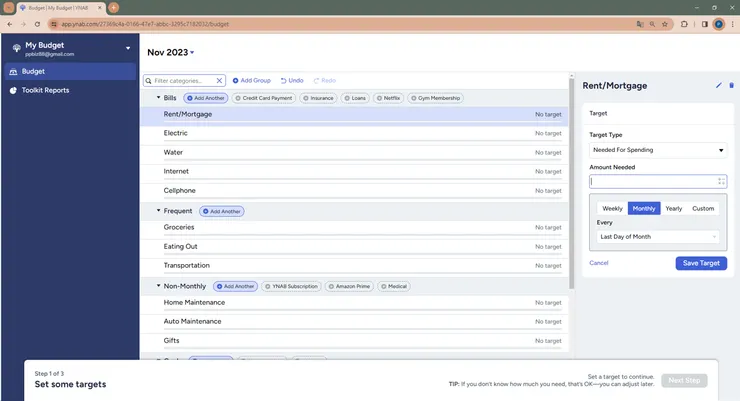Image resolution: width=740 pixels, height=401 pixels.
Task: Click the calculator icon in Amount Needed field
Action: (x=721, y=181)
